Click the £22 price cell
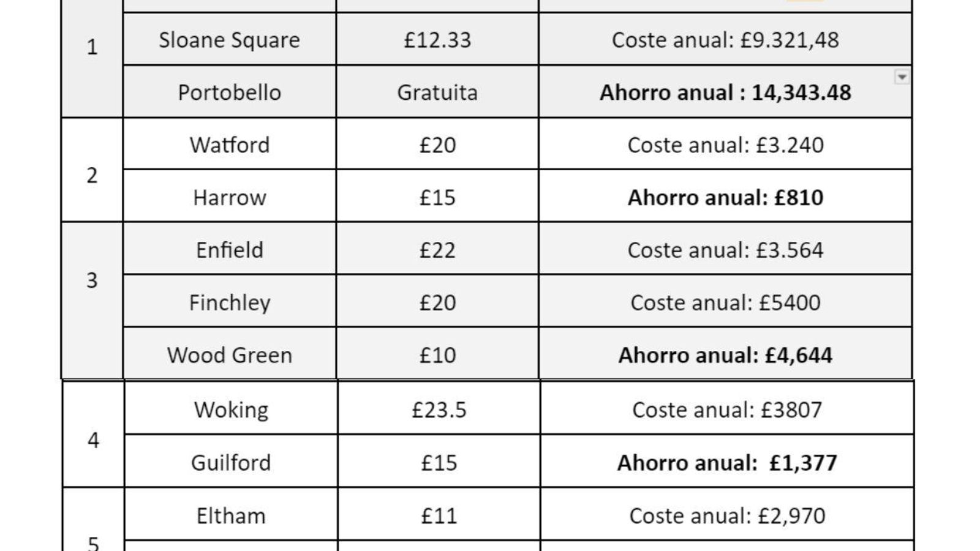The image size is (980, 551). (x=437, y=250)
